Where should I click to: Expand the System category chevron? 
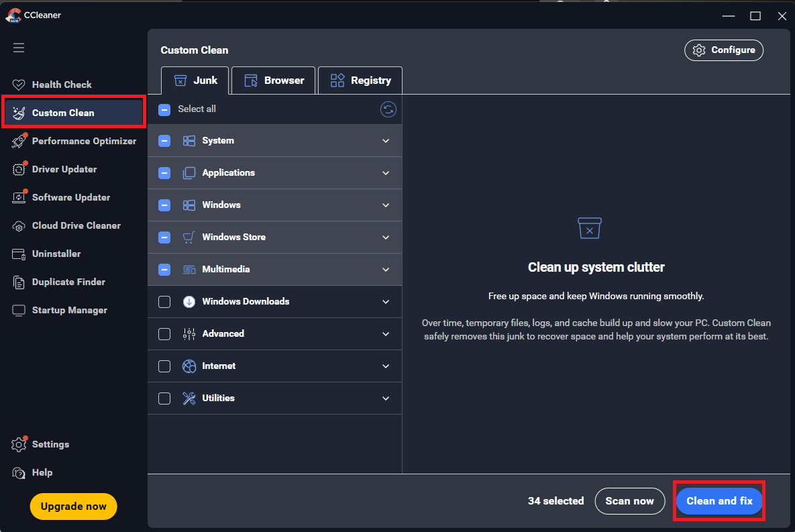click(386, 141)
